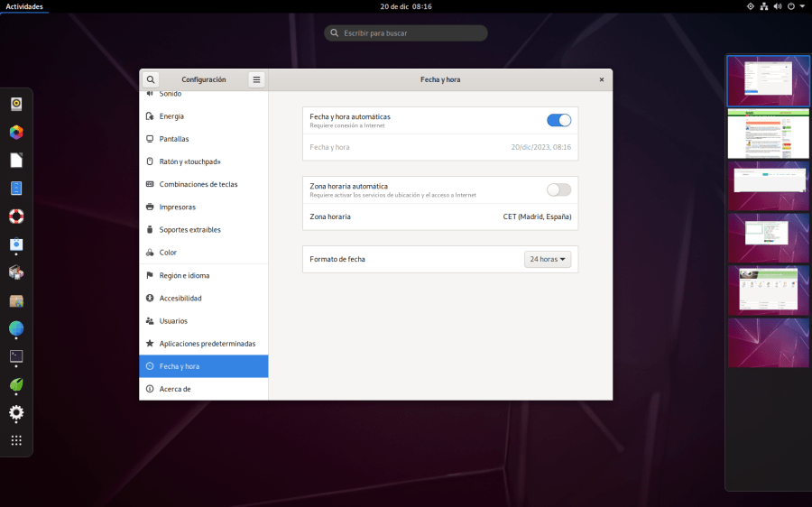Screen dimensions: 812x507
Task: Open the hamburger menu in Configuración
Action: [x=256, y=79]
